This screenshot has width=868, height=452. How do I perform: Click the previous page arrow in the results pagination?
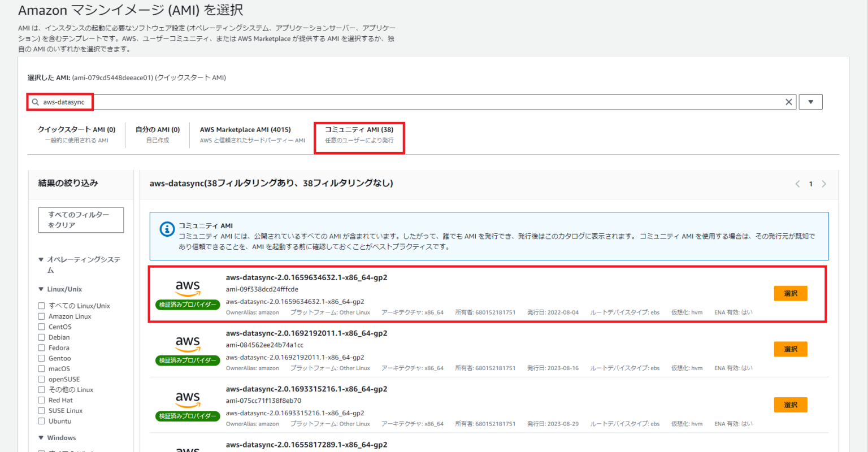pos(797,184)
